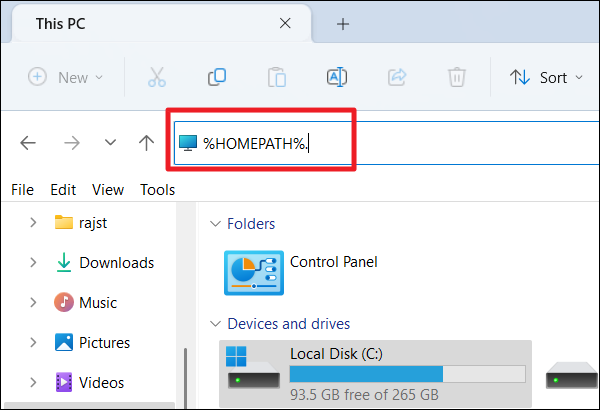Open the View menu
The height and width of the screenshot is (410, 600).
pos(108,190)
